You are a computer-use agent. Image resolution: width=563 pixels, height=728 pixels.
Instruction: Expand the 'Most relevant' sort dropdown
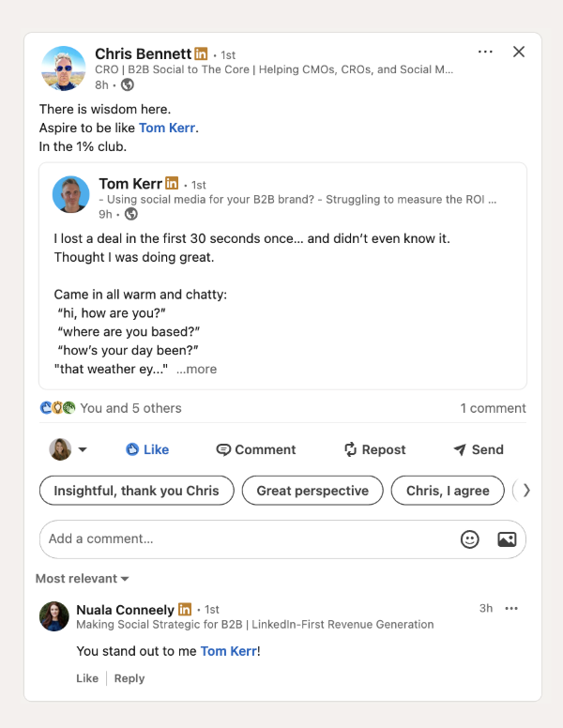[83, 579]
